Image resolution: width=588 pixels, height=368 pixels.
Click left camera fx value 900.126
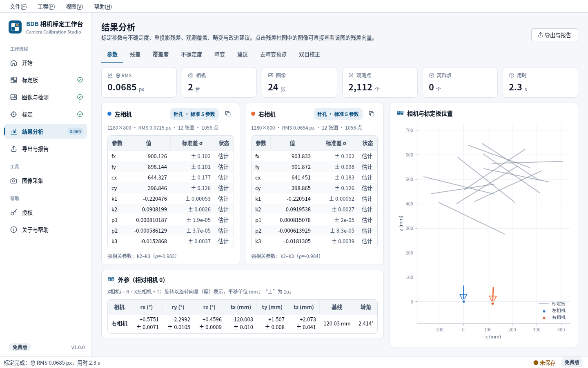point(157,156)
